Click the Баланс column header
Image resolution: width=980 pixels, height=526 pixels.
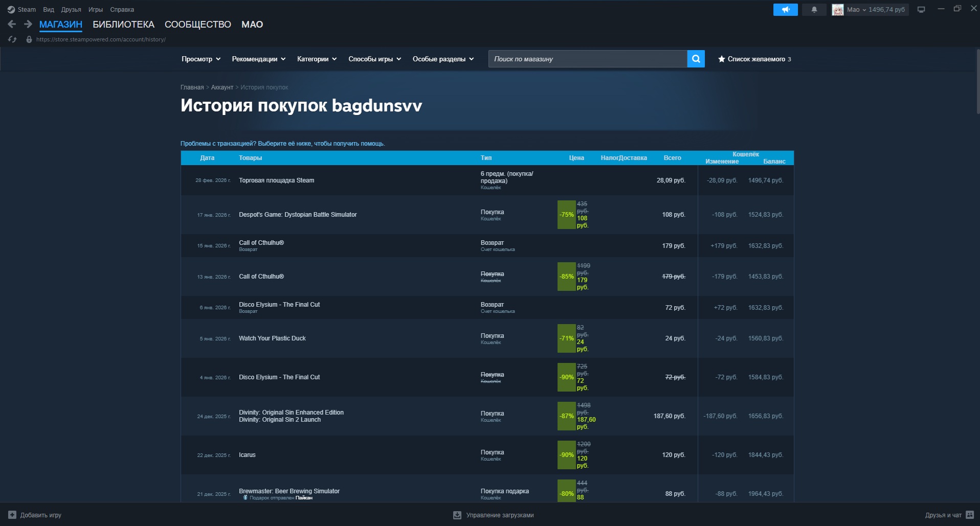(774, 162)
